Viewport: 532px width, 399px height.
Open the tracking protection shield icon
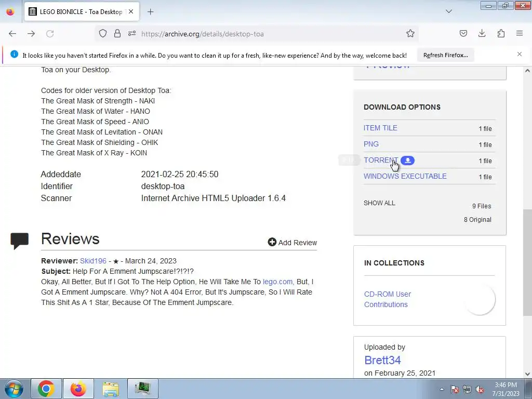103,33
